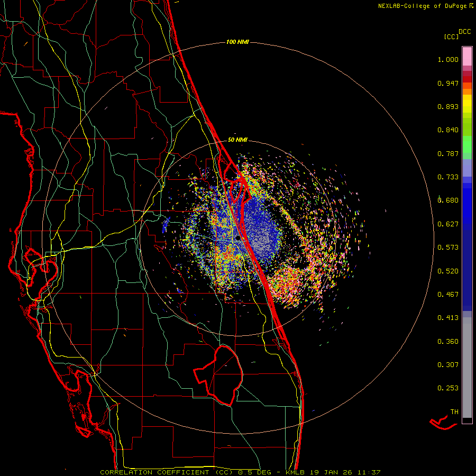Click the 100 NMI range ring label

click(237, 42)
